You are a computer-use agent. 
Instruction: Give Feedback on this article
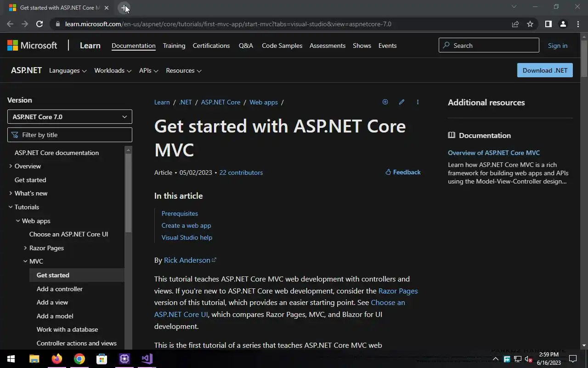coord(403,172)
